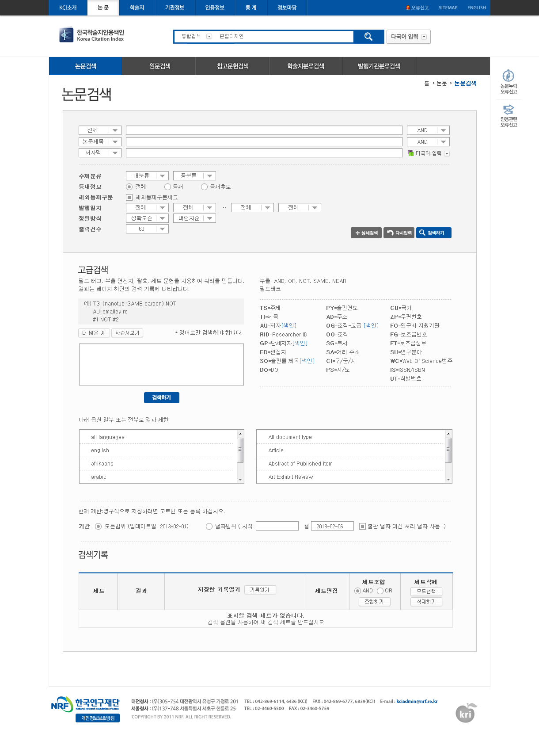Toggle 출판 날짜 대신 처리 날짜 사용 checkbox
The image size is (539, 756).
pyautogui.click(x=362, y=526)
